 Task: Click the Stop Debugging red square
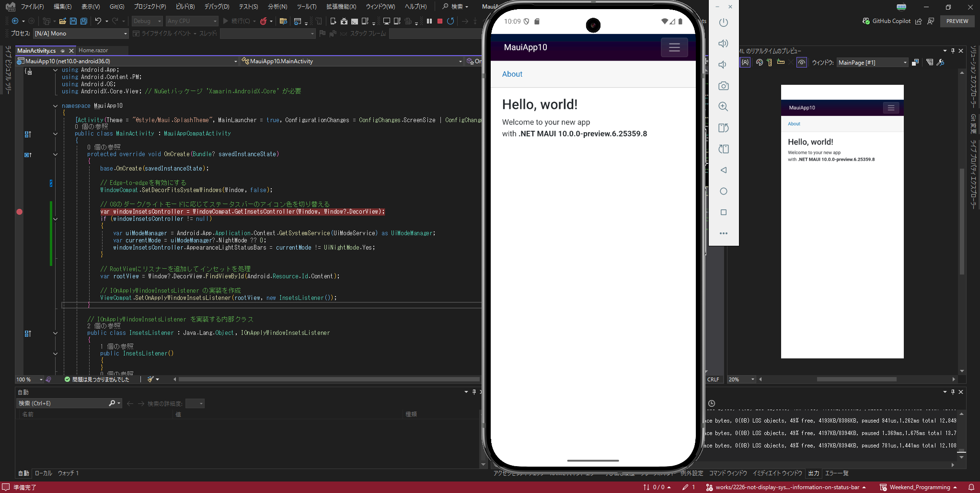point(440,21)
